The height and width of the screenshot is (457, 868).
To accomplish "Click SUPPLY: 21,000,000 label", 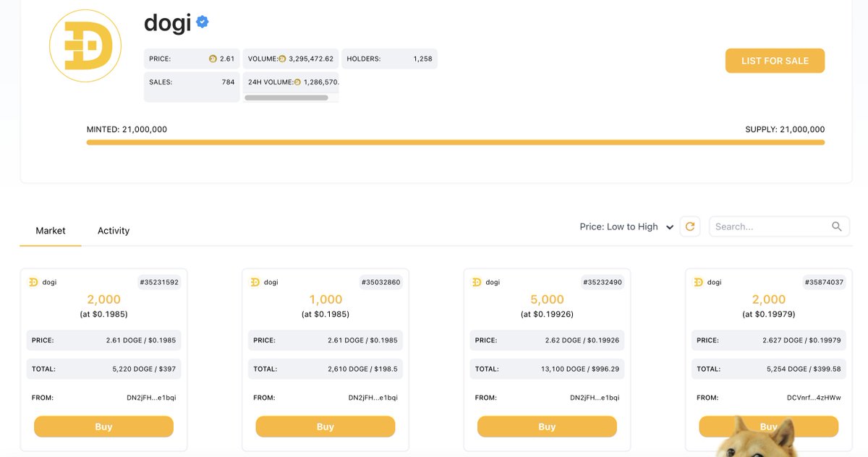I will pyautogui.click(x=785, y=129).
